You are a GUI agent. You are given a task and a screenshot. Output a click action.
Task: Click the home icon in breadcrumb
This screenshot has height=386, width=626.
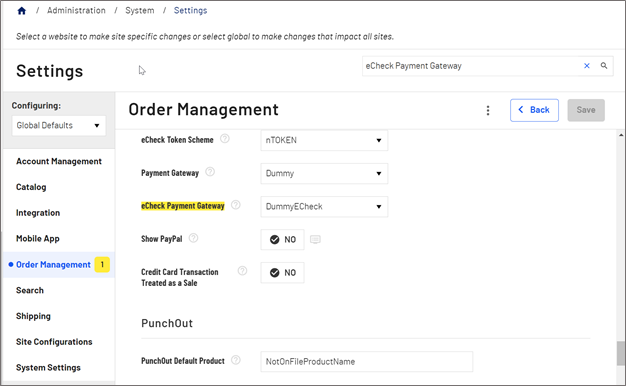pyautogui.click(x=22, y=11)
